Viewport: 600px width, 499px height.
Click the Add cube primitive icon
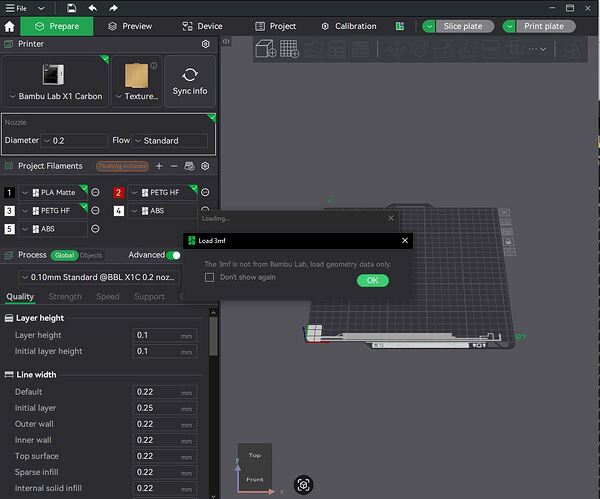(266, 49)
